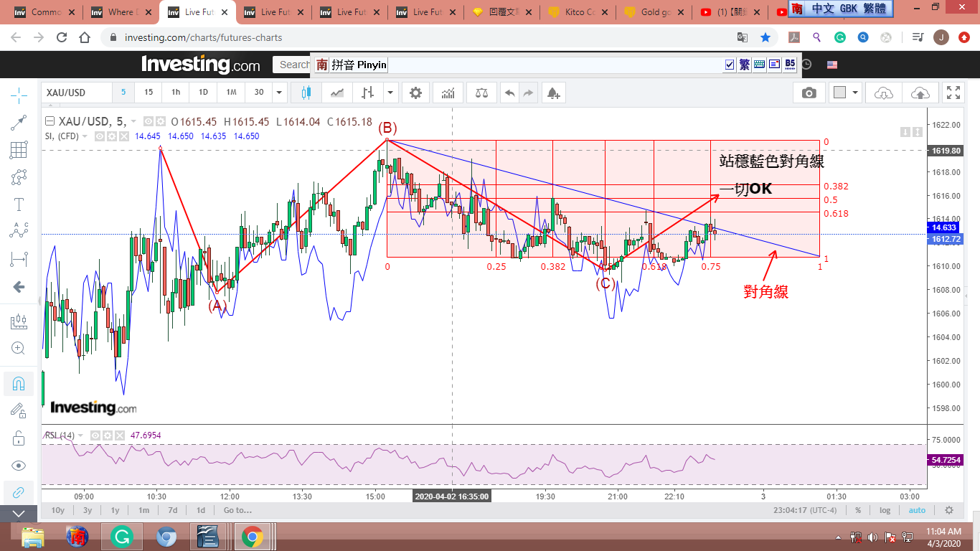This screenshot has width=980, height=551.
Task: Take a chart snapshot with camera icon
Action: pyautogui.click(x=809, y=93)
